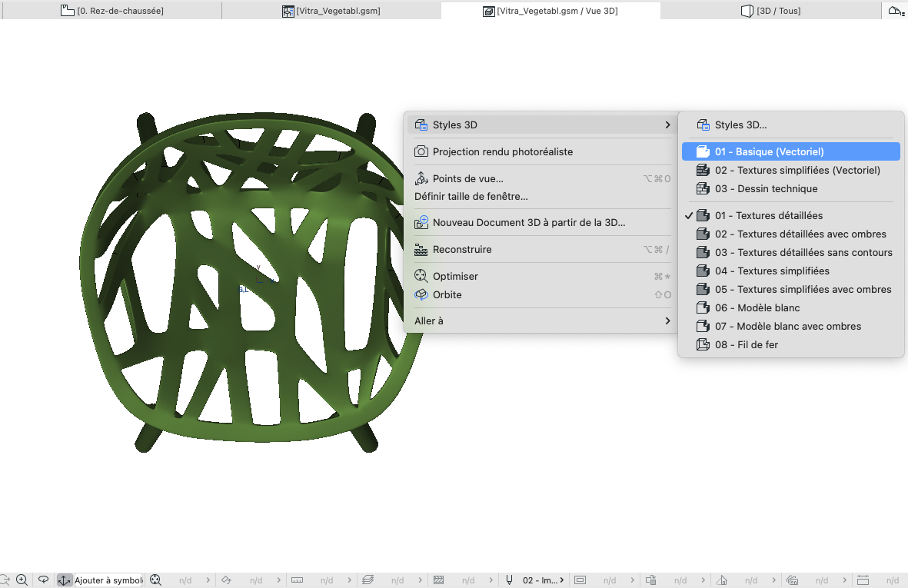Click the zoom-in magnifier icon in status bar
Viewport: 908px width, 588px height.
coord(22,580)
